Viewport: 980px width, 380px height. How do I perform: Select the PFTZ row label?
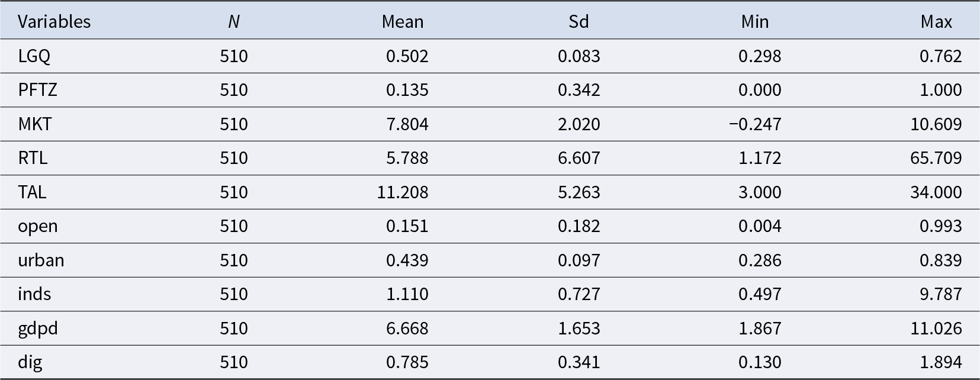[37, 90]
